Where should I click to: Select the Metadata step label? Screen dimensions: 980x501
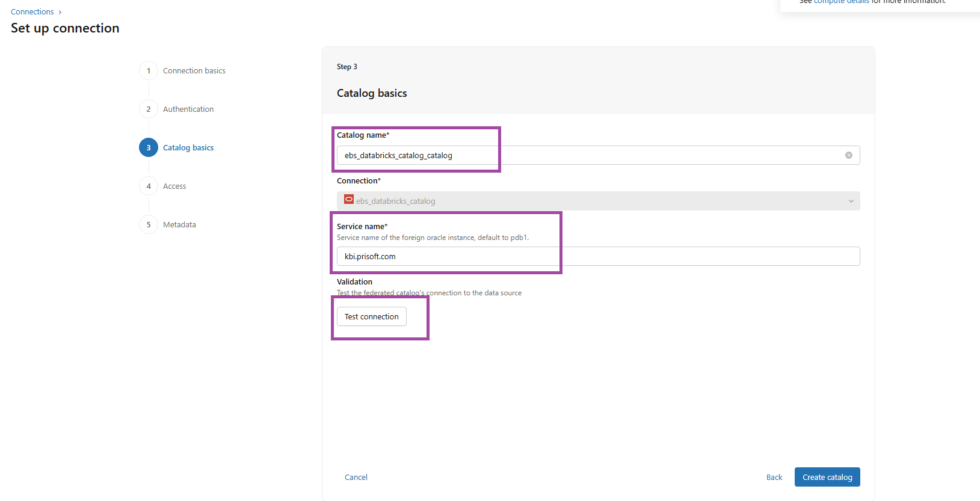179,225
